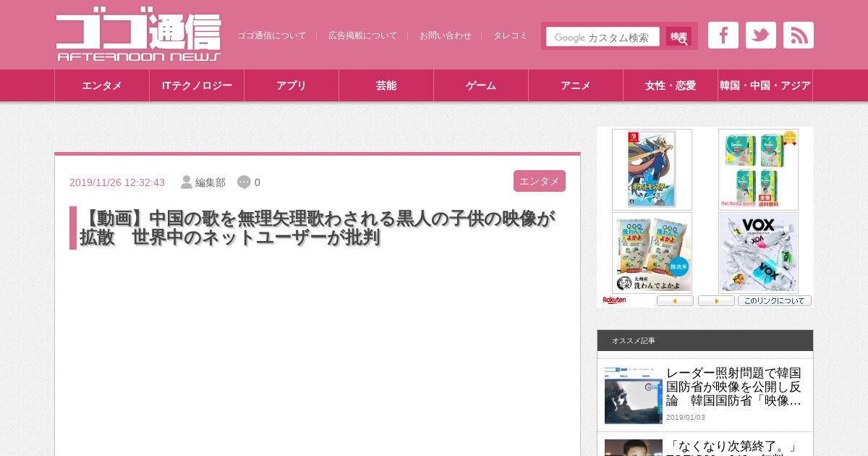Image resolution: width=868 pixels, height=456 pixels.
Task: Click the 編集部 author person icon
Action: 187,182
